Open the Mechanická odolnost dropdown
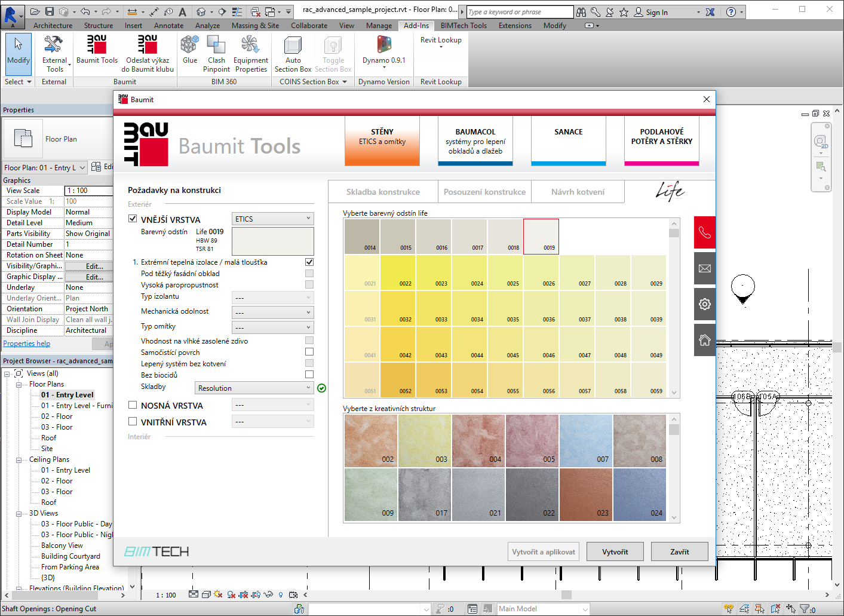Viewport: 844px width, 616px height. [272, 312]
